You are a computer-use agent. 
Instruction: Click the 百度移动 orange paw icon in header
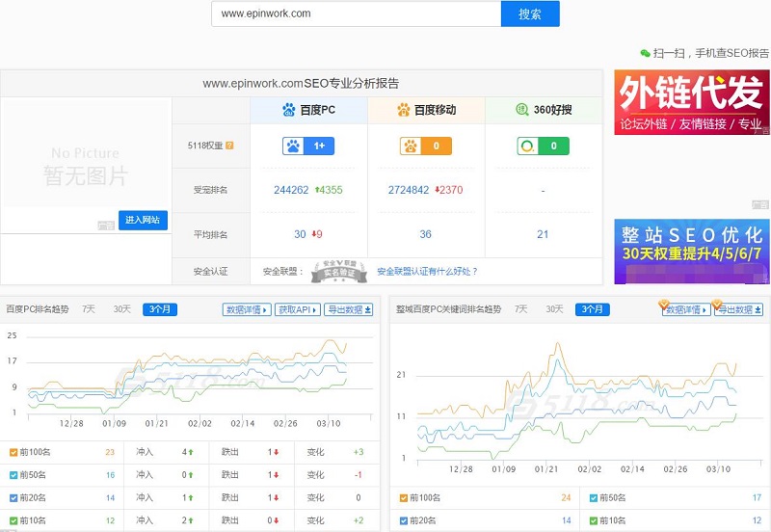pos(404,110)
